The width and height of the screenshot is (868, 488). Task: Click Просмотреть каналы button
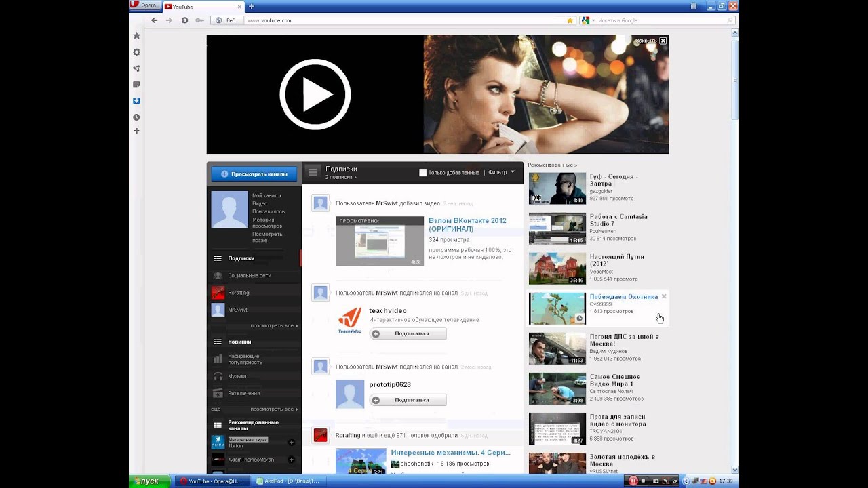254,174
